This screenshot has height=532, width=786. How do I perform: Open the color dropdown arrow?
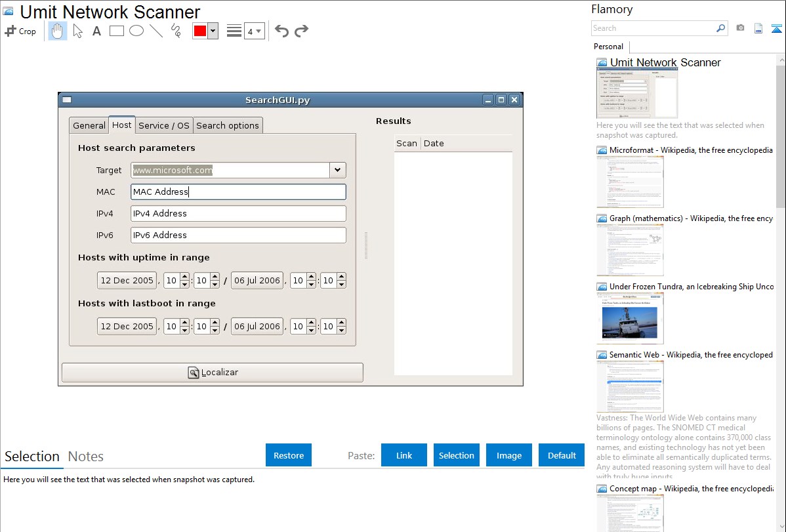coord(213,31)
